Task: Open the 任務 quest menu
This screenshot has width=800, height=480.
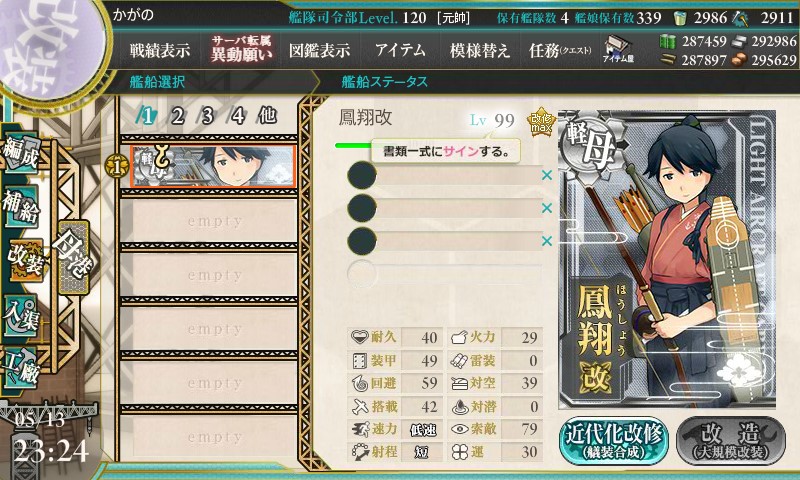Action: pyautogui.click(x=560, y=50)
